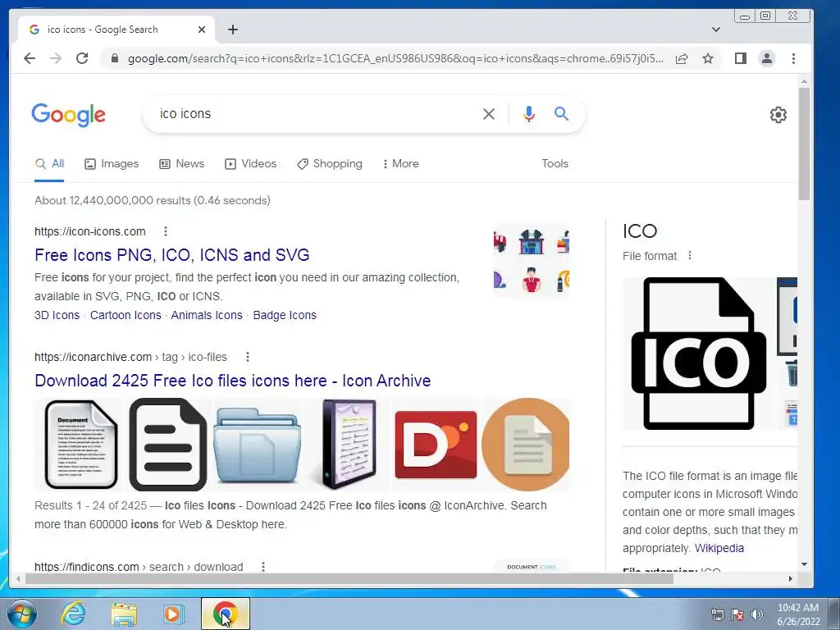Open Action Center flag tray icon
The image size is (840, 630).
coord(737,614)
